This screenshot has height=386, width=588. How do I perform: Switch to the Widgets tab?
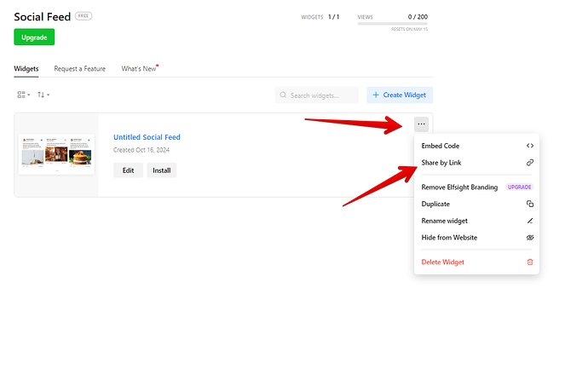pos(26,69)
